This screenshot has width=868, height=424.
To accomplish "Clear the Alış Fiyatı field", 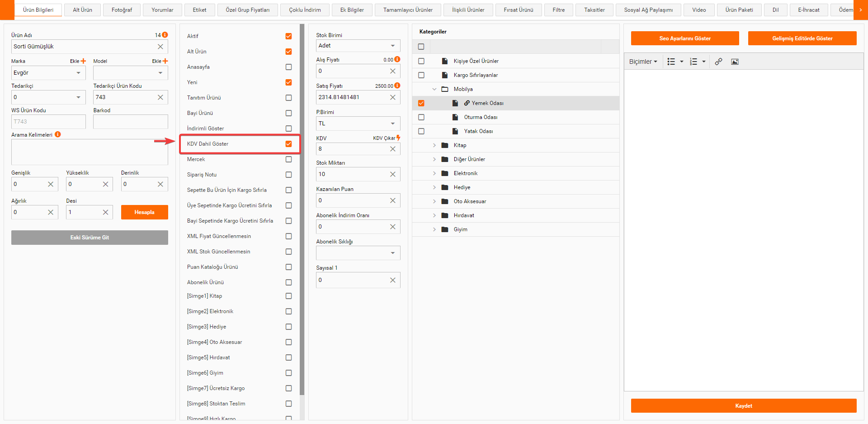I will (x=393, y=71).
